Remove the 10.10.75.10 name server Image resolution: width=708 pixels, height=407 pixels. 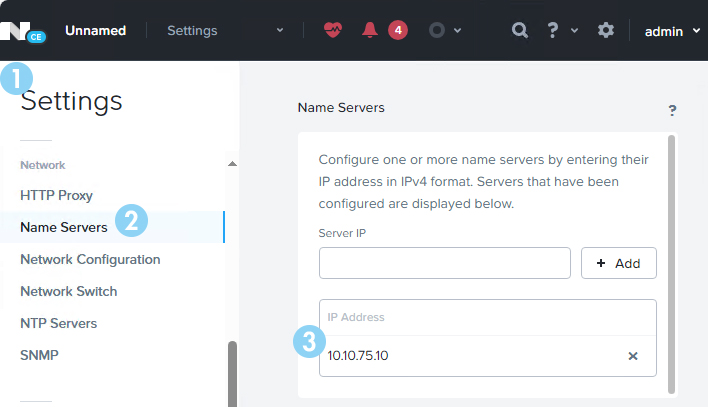(633, 356)
